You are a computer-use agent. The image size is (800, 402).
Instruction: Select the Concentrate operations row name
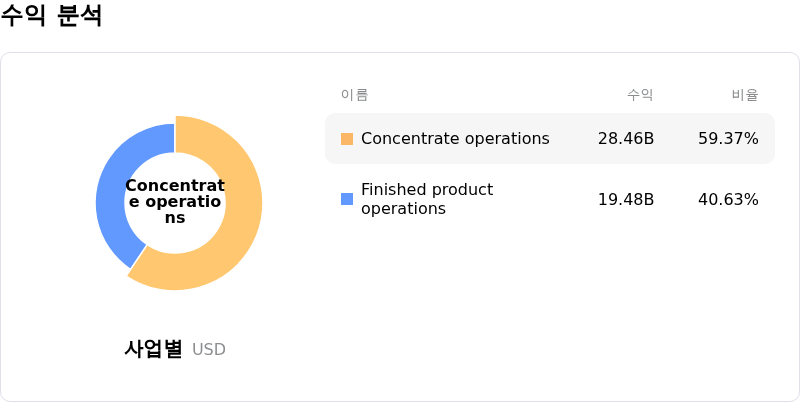[455, 139]
